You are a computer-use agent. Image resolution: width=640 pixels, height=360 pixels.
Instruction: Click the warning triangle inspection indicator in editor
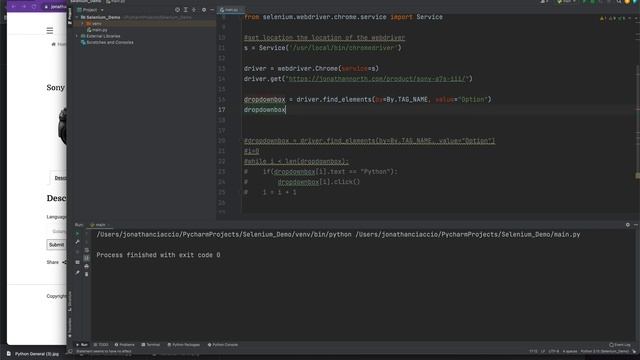point(602,18)
